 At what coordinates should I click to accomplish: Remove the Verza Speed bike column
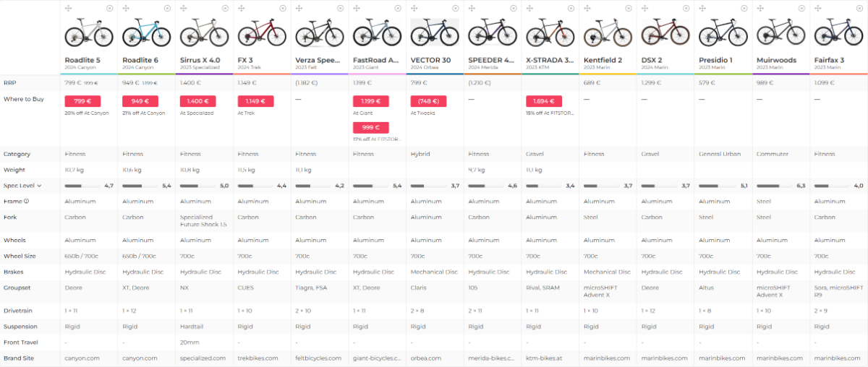point(341,8)
